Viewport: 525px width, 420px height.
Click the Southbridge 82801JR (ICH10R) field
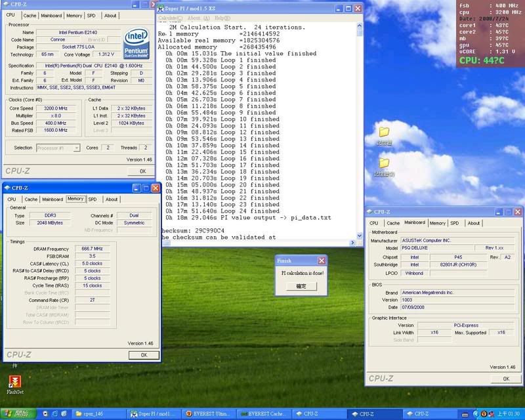[x=458, y=264]
